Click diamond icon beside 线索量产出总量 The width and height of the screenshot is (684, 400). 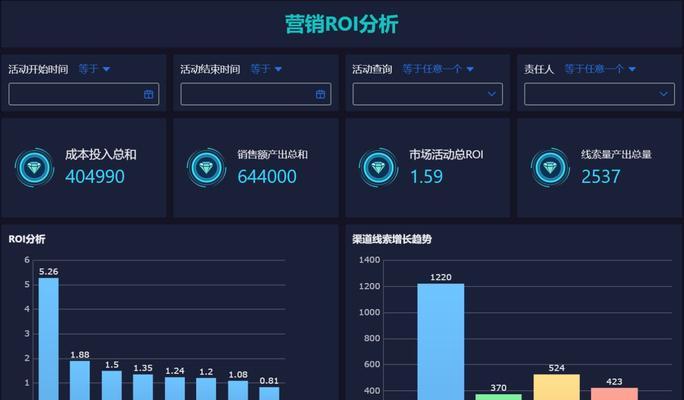point(550,168)
